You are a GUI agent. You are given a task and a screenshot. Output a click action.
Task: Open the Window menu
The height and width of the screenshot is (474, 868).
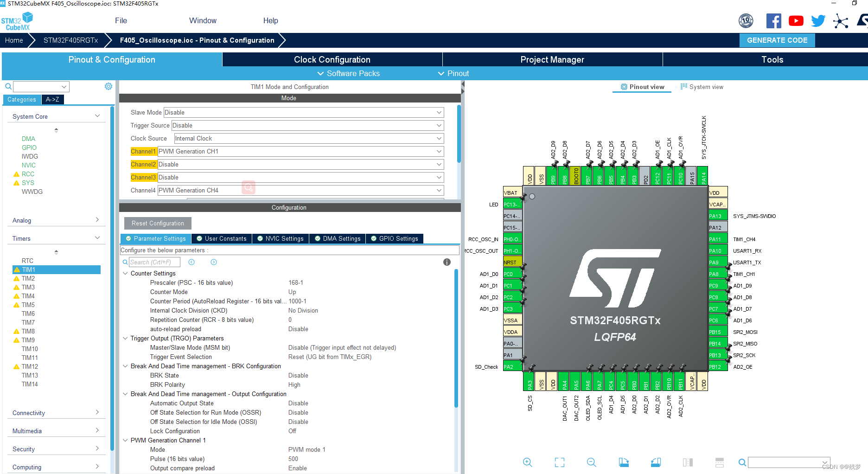coord(203,20)
